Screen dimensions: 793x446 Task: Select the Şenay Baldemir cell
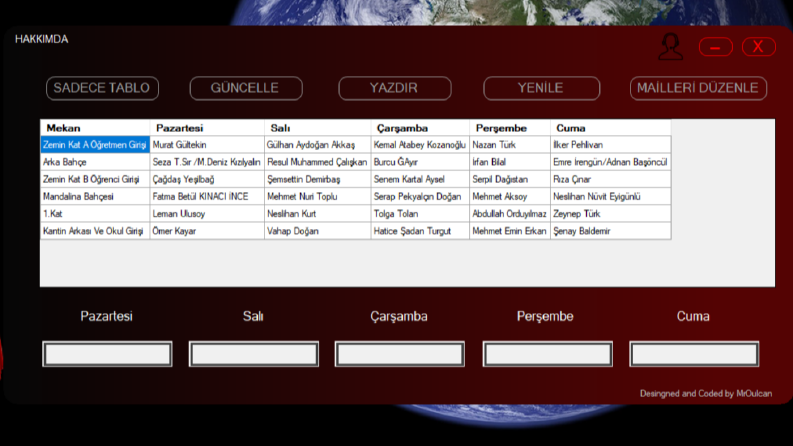coord(611,231)
